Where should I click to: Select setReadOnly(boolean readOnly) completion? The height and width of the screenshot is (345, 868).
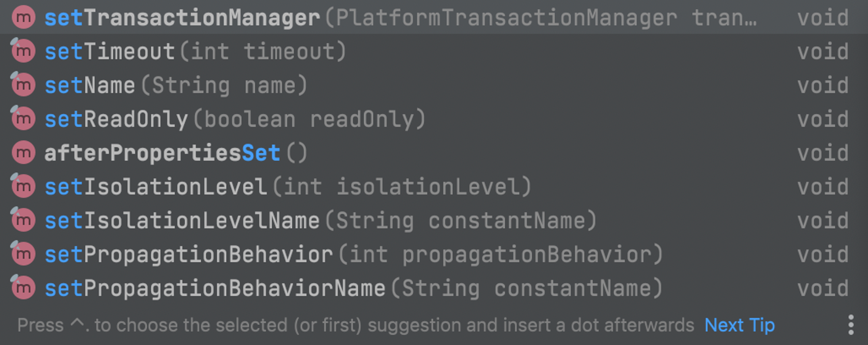[x=434, y=119]
